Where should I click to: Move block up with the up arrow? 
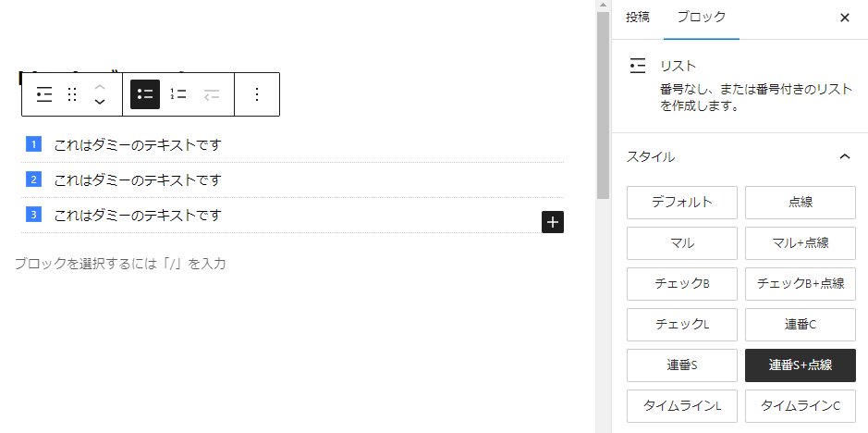(x=100, y=87)
